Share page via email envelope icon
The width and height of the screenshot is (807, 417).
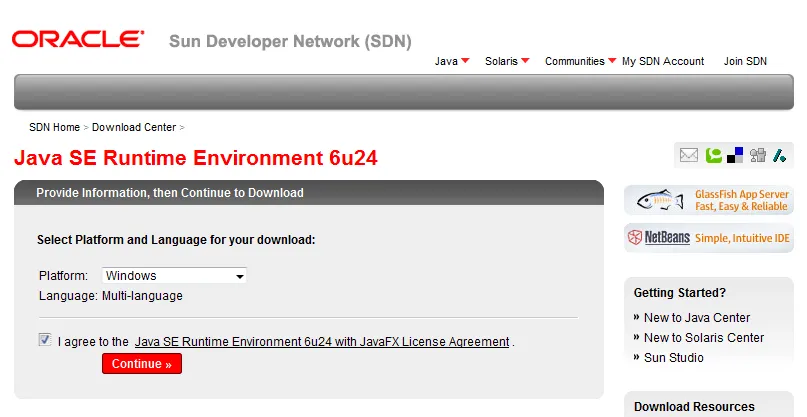point(689,155)
